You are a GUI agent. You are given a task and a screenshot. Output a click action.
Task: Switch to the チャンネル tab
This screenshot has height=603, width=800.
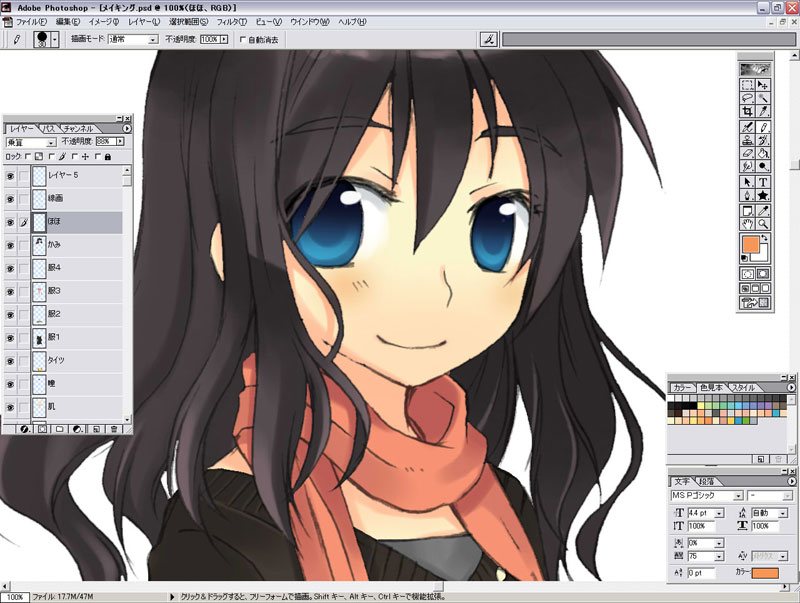78,129
